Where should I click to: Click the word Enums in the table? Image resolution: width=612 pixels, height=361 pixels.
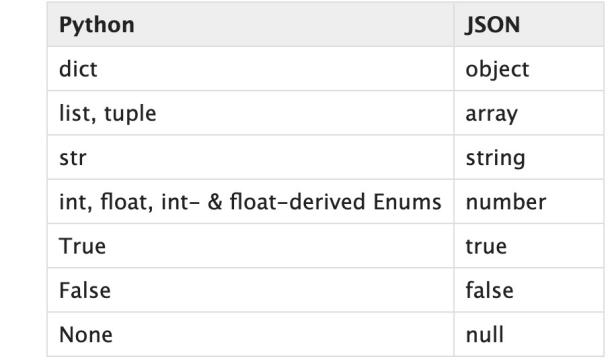(x=407, y=202)
